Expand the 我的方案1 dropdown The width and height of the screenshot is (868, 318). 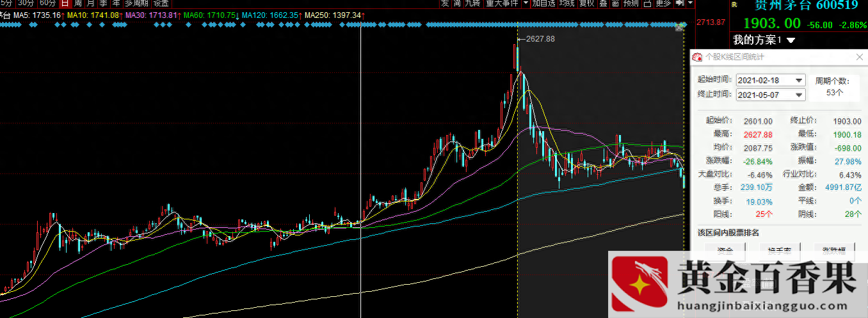click(791, 40)
